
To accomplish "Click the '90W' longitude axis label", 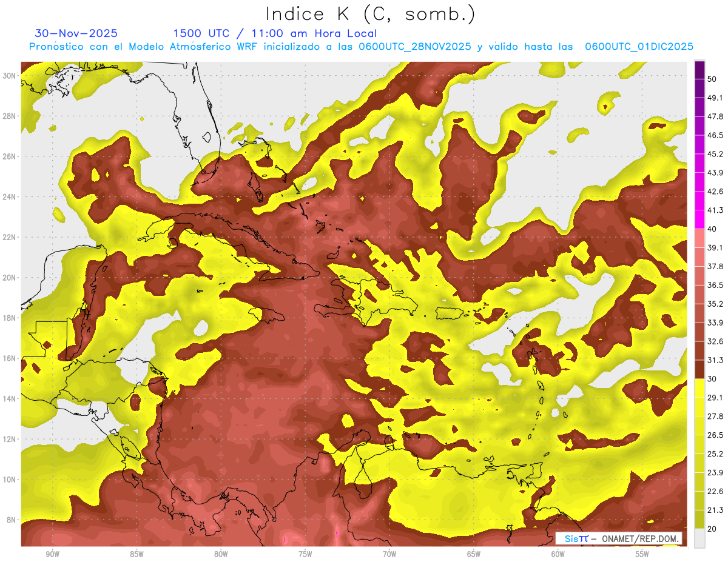I will 52,554.
